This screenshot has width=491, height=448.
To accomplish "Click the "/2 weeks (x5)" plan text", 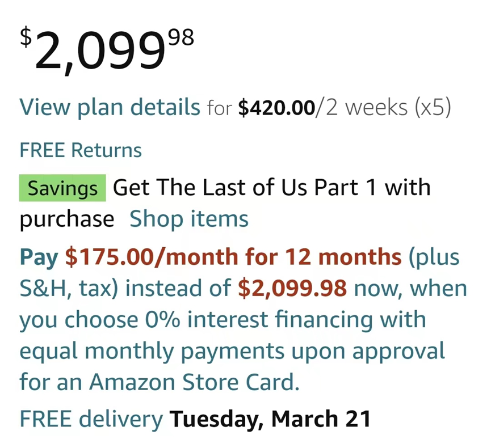I will click(x=383, y=107).
